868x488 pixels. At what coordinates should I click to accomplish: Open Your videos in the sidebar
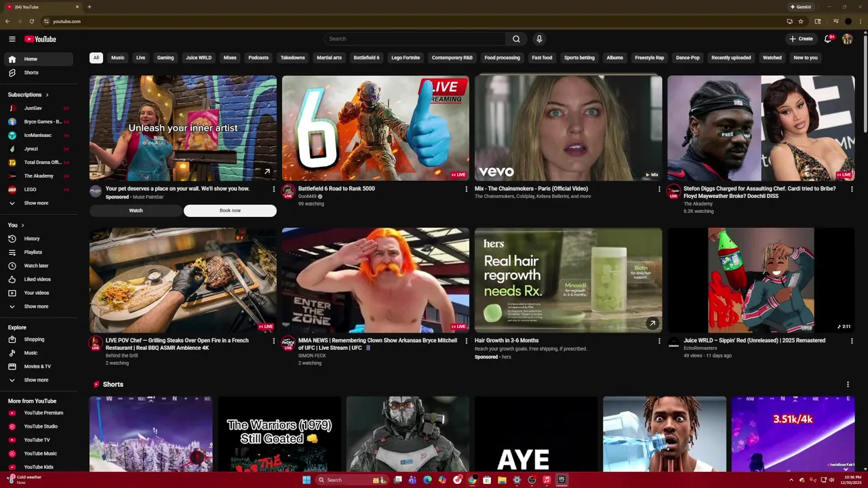(x=39, y=293)
